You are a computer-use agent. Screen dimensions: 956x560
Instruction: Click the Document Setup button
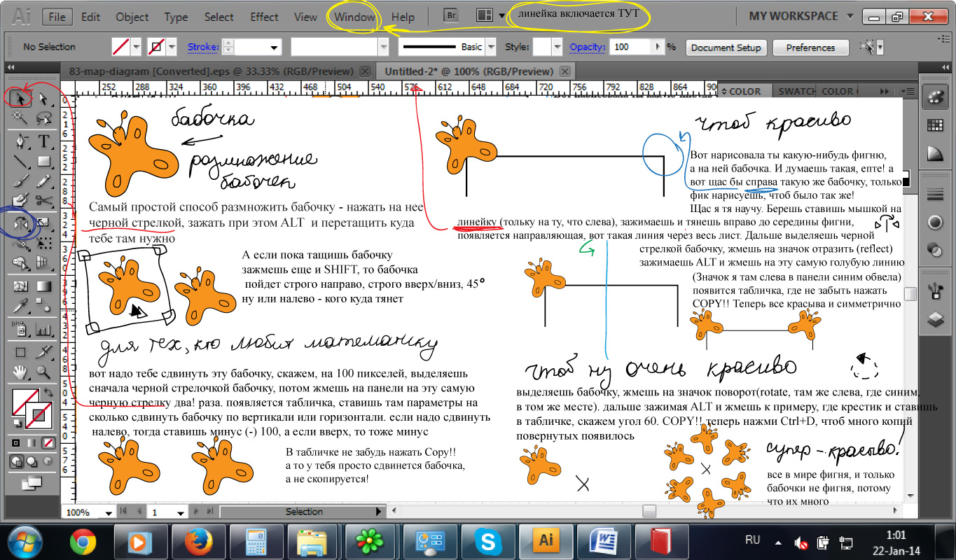point(726,48)
